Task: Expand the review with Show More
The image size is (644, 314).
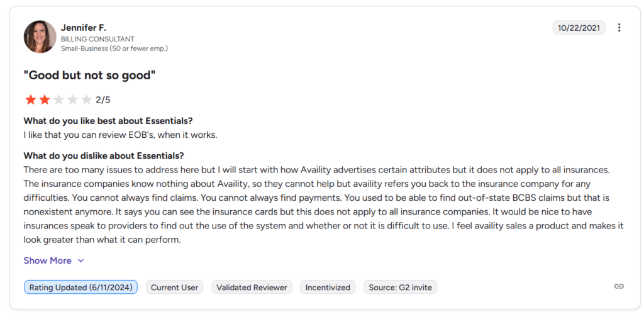Action: point(48,261)
